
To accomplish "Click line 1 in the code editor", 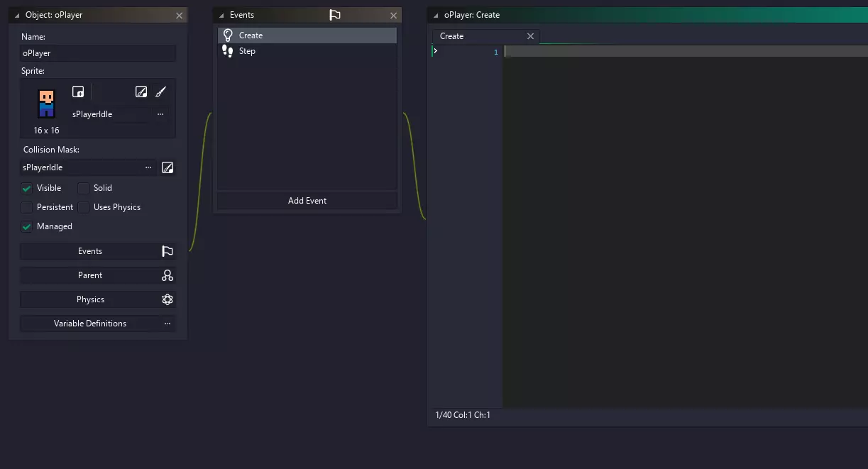I will (686, 51).
